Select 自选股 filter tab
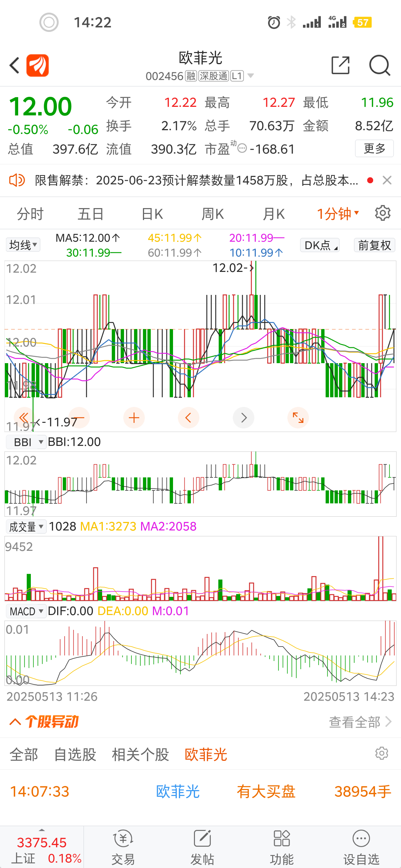 (75, 754)
